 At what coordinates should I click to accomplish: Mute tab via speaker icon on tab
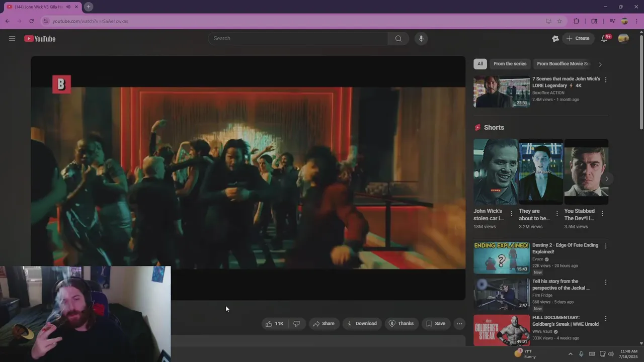pos(68,7)
